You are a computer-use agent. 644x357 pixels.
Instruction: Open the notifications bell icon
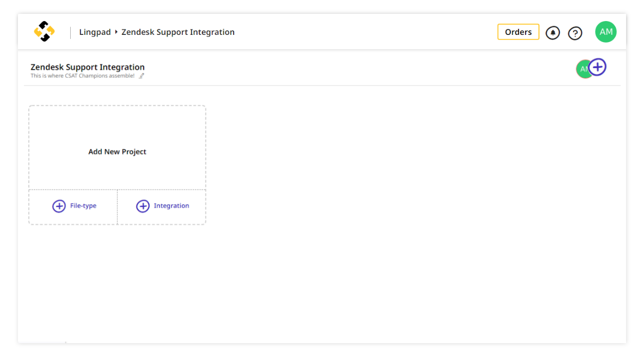[553, 33]
